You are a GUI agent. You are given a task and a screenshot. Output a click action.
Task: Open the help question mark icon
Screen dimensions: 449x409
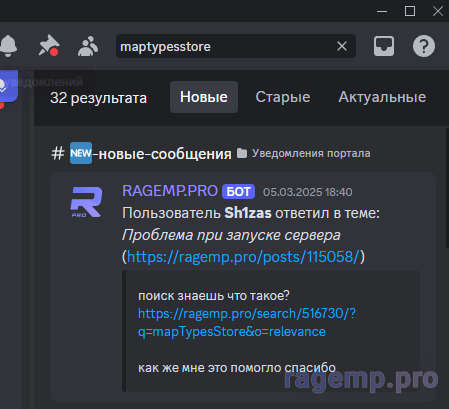point(424,46)
